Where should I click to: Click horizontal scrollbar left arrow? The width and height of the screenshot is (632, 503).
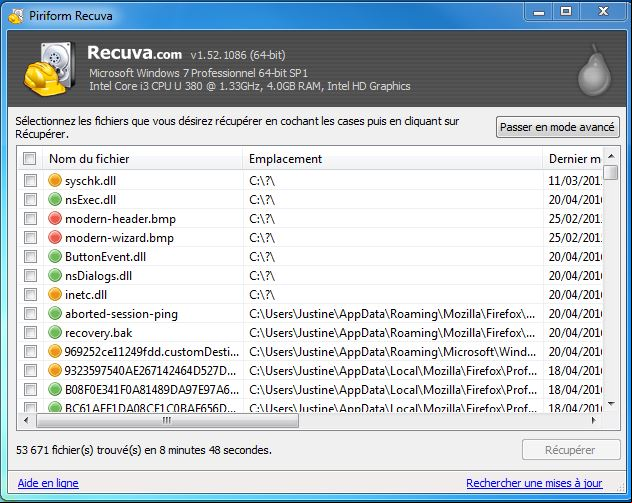click(26, 420)
